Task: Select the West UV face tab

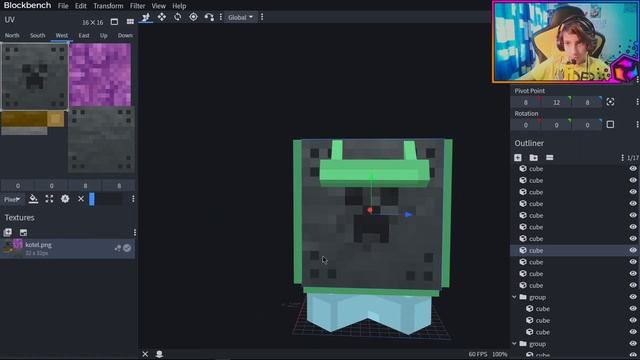Action: pyautogui.click(x=62, y=36)
